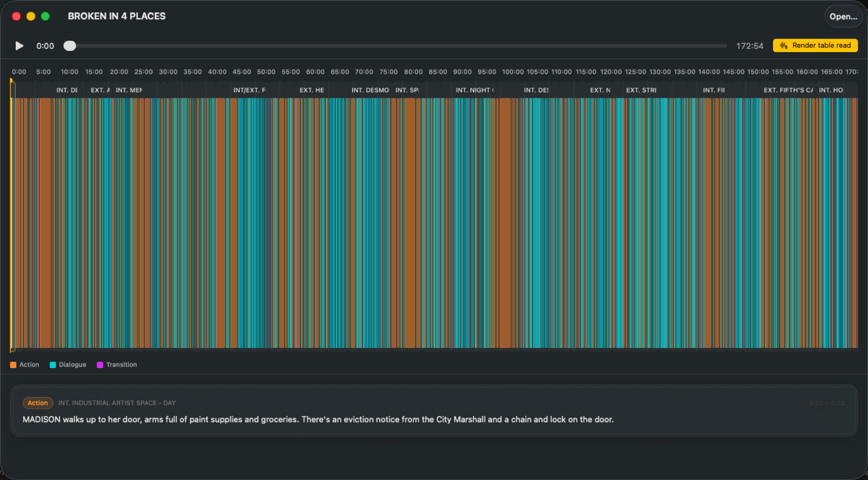Viewport: 868px width, 480px height.
Task: Click the waveform icon in Render button
Action: click(783, 46)
